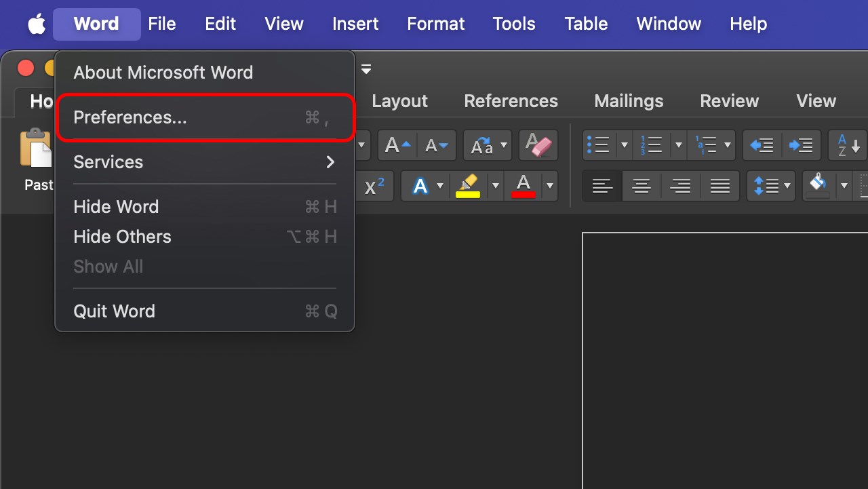The height and width of the screenshot is (489, 868).
Task: Apply a numbered list
Action: (x=652, y=145)
